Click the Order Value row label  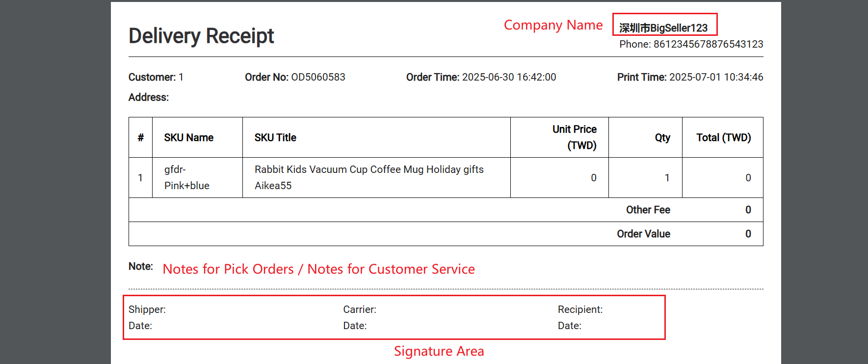coord(644,234)
